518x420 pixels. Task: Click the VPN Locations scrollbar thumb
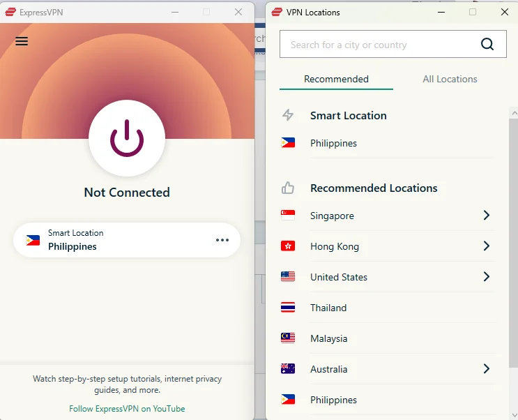pos(514,243)
